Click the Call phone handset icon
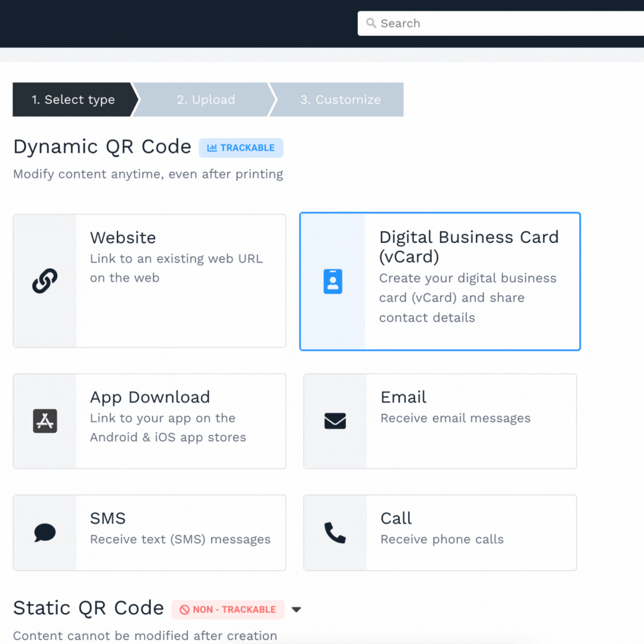This screenshot has height=644, width=644. [335, 532]
